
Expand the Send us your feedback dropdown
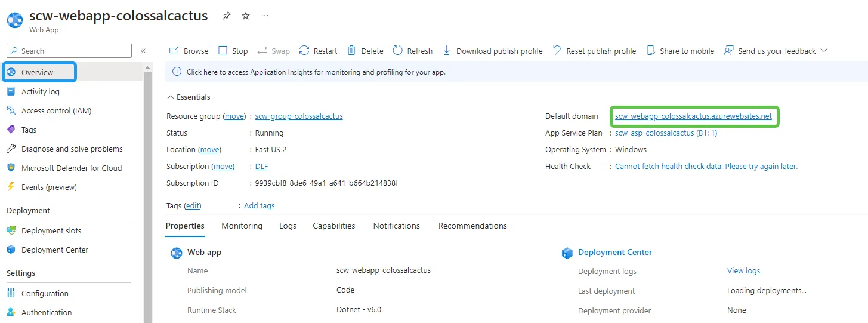click(824, 50)
